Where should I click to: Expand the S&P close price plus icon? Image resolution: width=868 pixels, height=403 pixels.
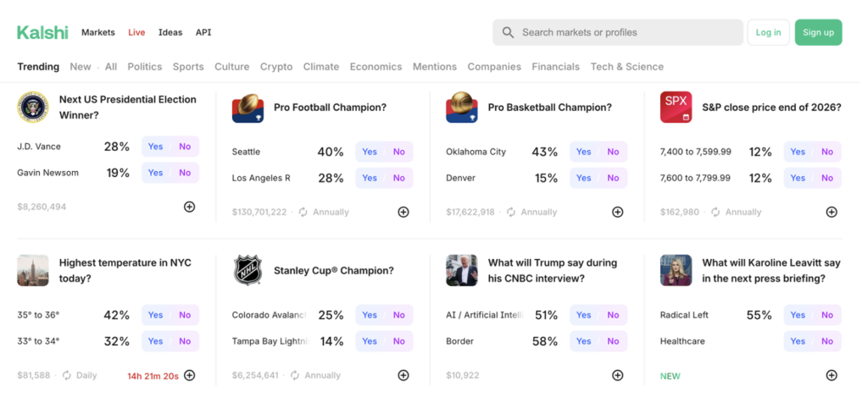coord(832,212)
